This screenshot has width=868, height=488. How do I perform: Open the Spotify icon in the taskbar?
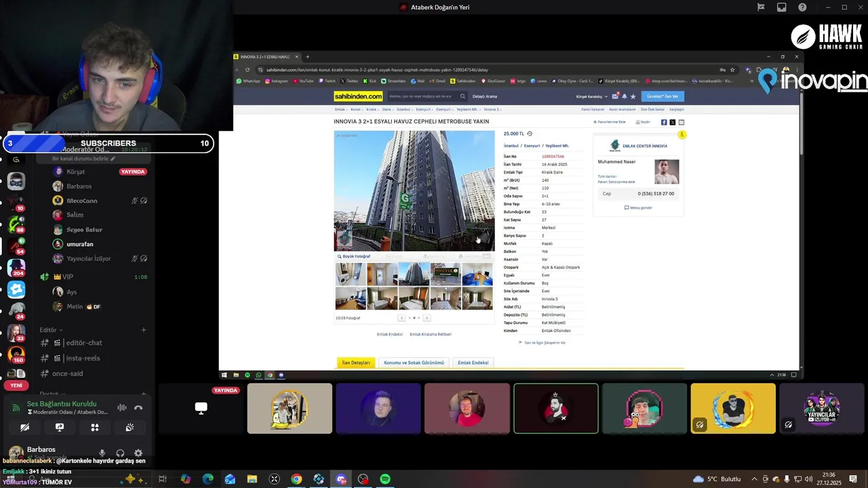pyautogui.click(x=385, y=479)
